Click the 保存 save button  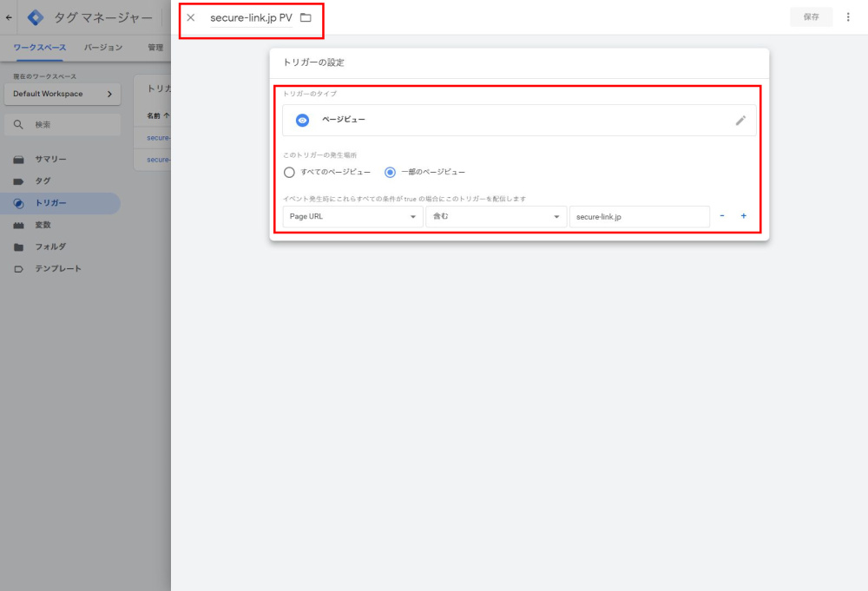[x=811, y=17]
